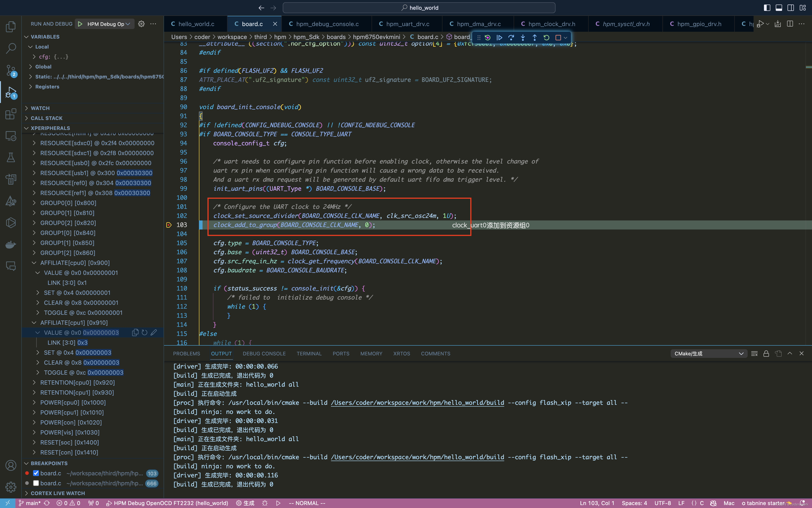Screen dimensions: 812x508
Task: Maximize the bottom panel size
Action: [x=790, y=354]
